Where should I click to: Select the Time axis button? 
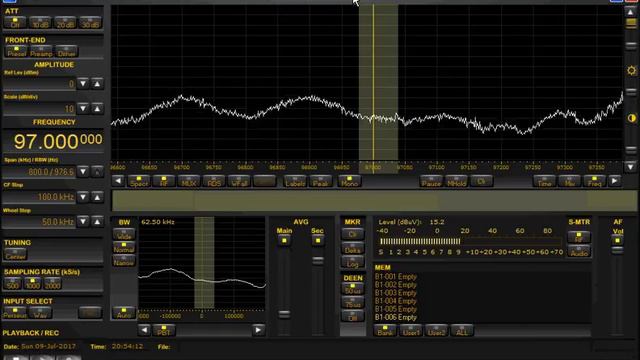[x=544, y=181]
